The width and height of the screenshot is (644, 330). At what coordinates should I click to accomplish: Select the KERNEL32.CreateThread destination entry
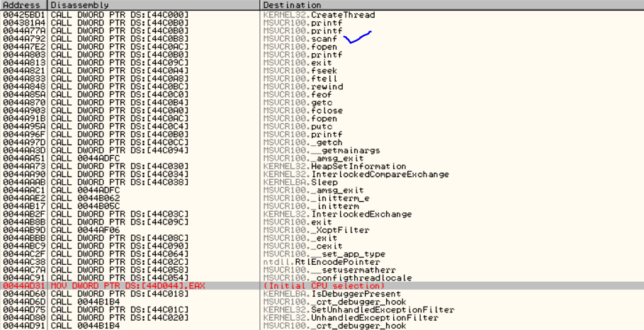click(x=319, y=15)
